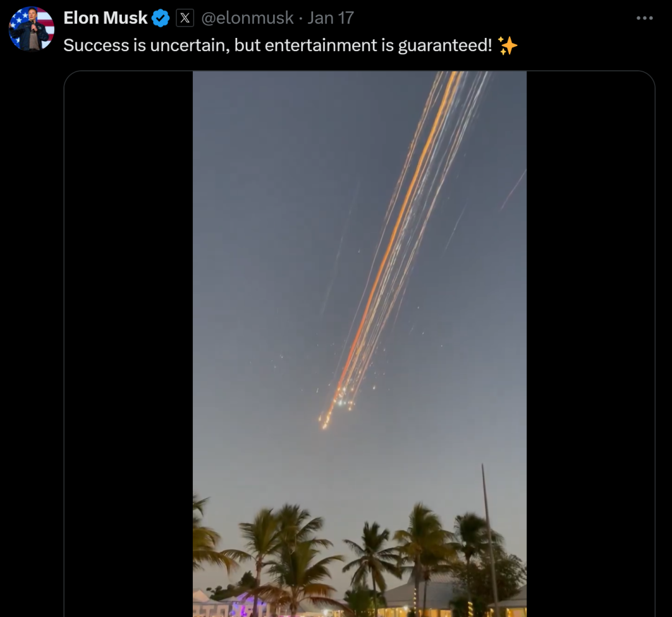Open Elon Musk's profile avatar
Screen dimensions: 672x617
point(31,29)
